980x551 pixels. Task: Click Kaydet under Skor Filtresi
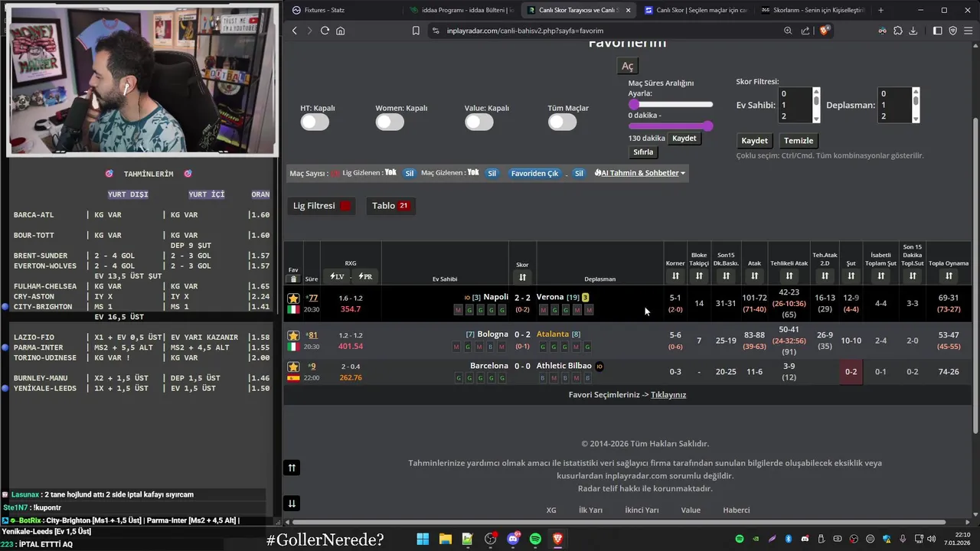point(754,141)
